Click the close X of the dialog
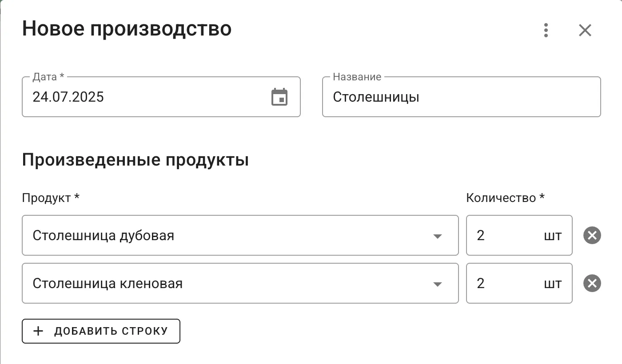This screenshot has height=364, width=622. [585, 30]
